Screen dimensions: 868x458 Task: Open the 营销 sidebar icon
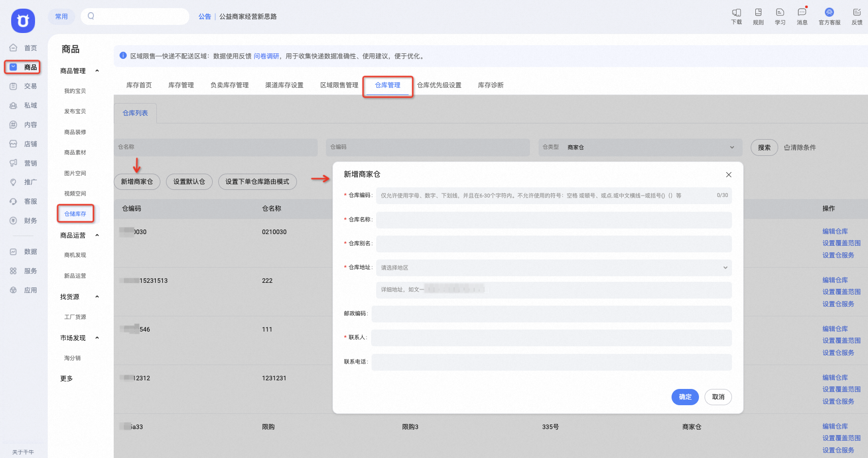click(13, 163)
